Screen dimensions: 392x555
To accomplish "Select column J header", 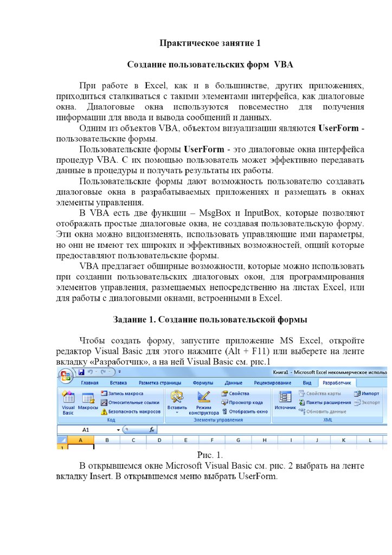I will [317, 440].
